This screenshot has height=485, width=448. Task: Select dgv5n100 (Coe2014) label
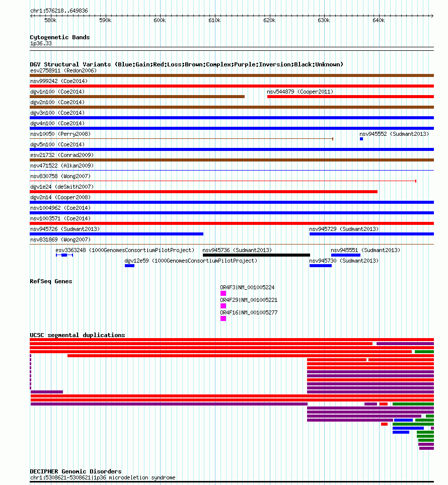(57, 144)
